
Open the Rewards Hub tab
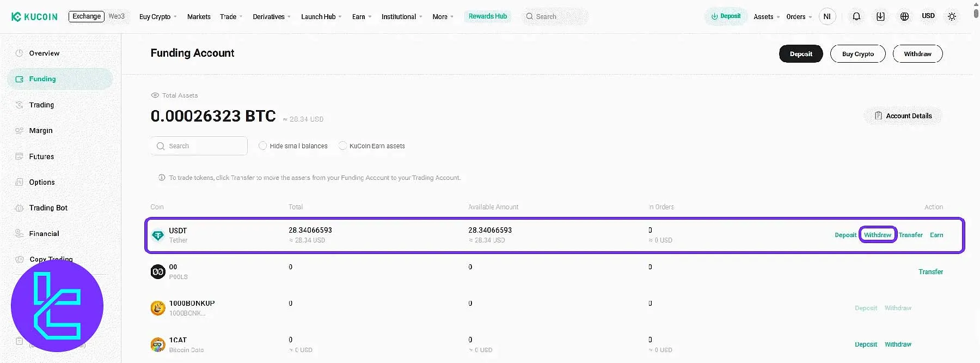click(487, 16)
